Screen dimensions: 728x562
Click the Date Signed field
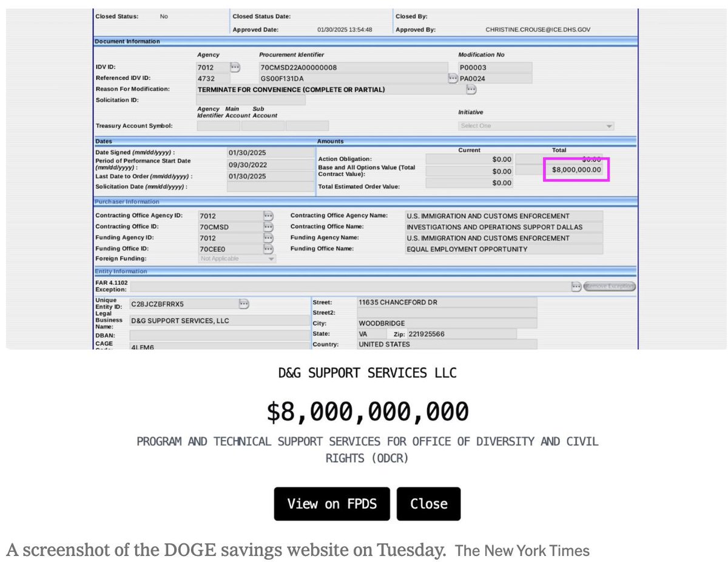pyautogui.click(x=271, y=153)
